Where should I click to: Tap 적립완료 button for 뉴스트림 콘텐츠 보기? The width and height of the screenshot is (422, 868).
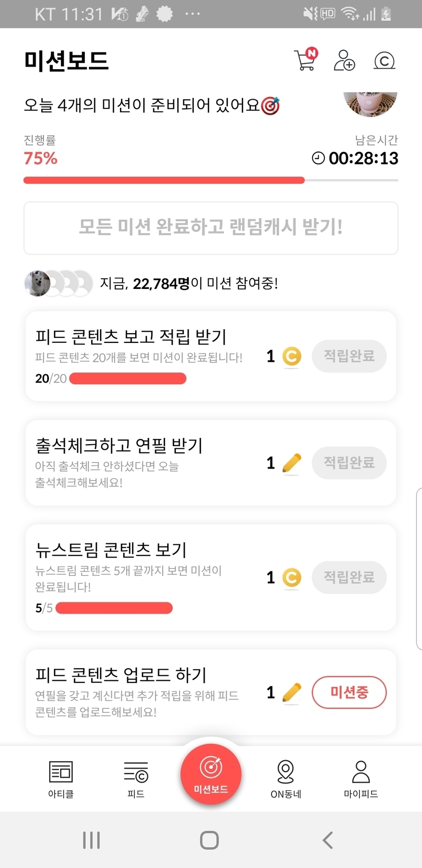[349, 577]
